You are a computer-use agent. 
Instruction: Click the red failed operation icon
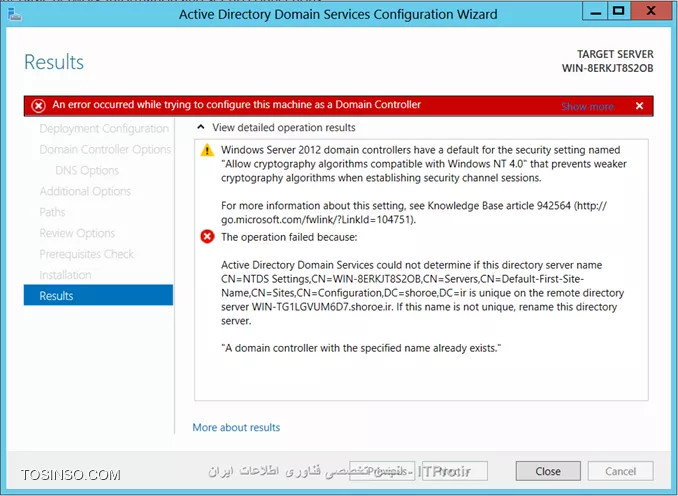[208, 237]
